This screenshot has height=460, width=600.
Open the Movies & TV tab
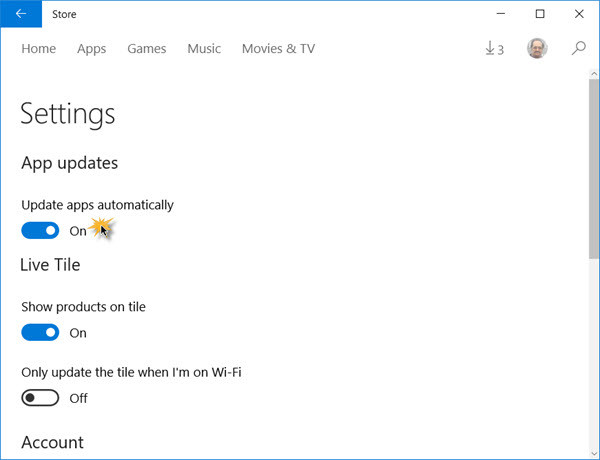(278, 49)
